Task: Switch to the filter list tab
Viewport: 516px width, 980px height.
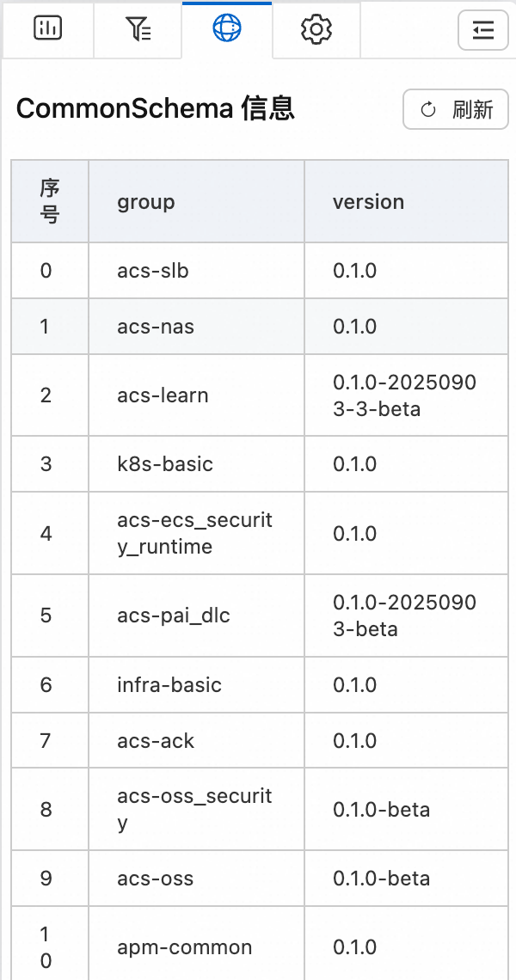Action: [x=138, y=29]
